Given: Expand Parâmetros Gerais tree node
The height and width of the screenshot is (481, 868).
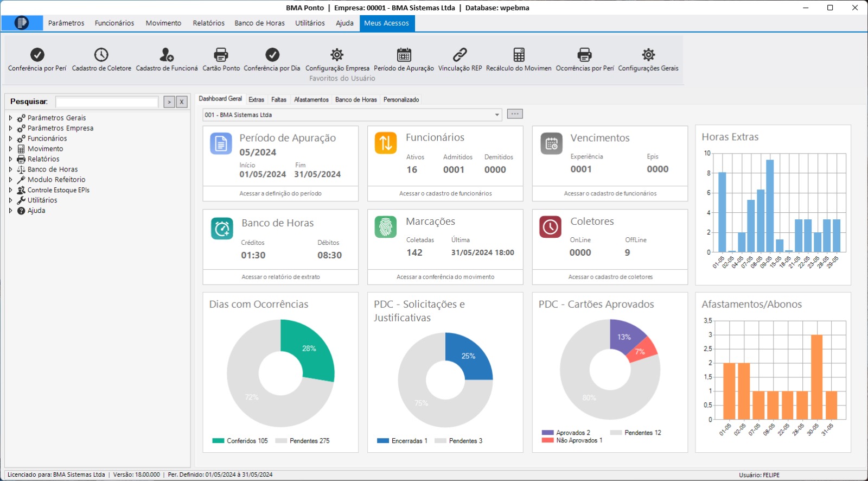Looking at the screenshot, I should 10,118.
